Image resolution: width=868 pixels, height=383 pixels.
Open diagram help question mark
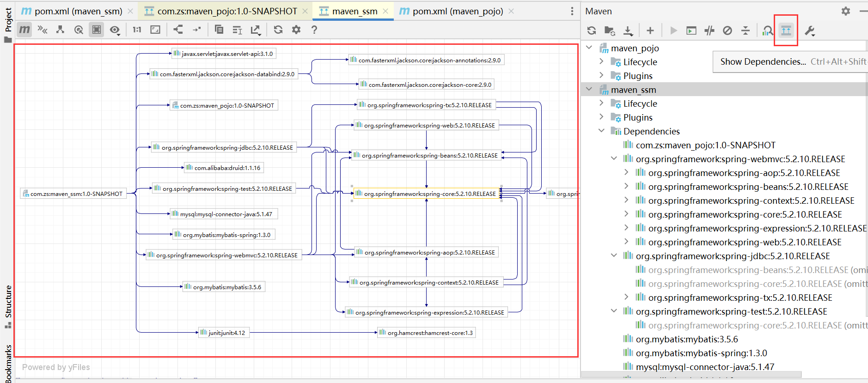pyautogui.click(x=314, y=30)
